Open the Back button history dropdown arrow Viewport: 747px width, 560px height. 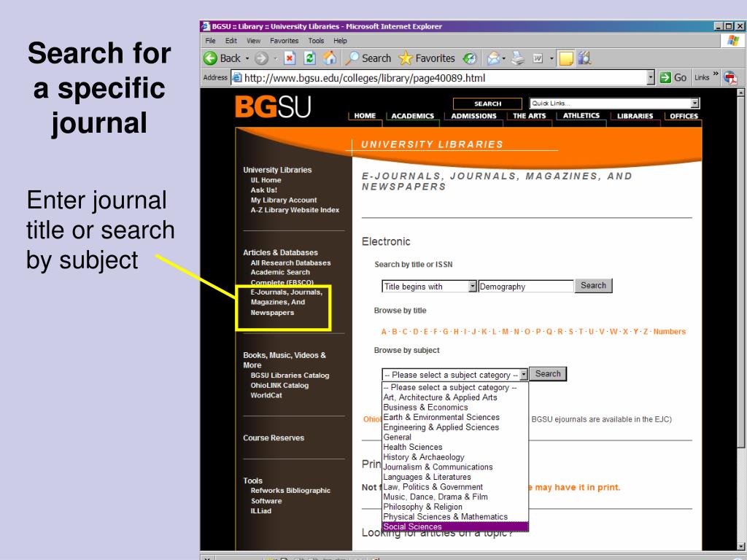(x=247, y=58)
